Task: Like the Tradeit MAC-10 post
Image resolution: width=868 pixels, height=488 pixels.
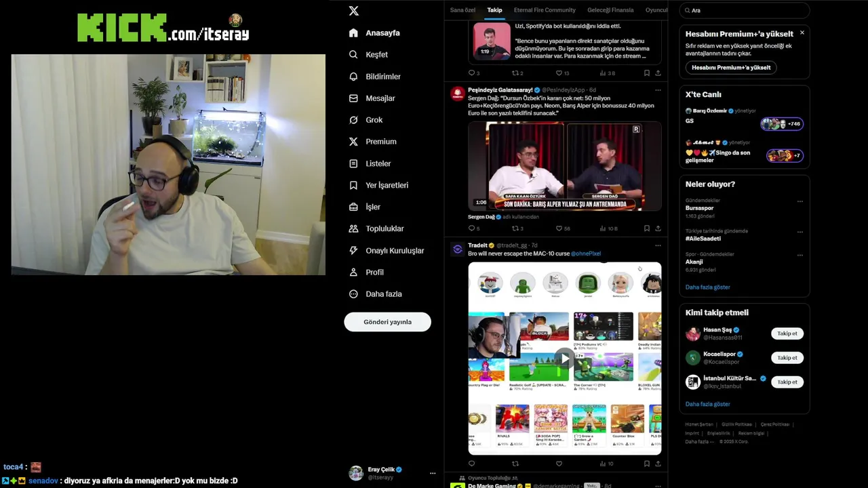Action: point(559,464)
